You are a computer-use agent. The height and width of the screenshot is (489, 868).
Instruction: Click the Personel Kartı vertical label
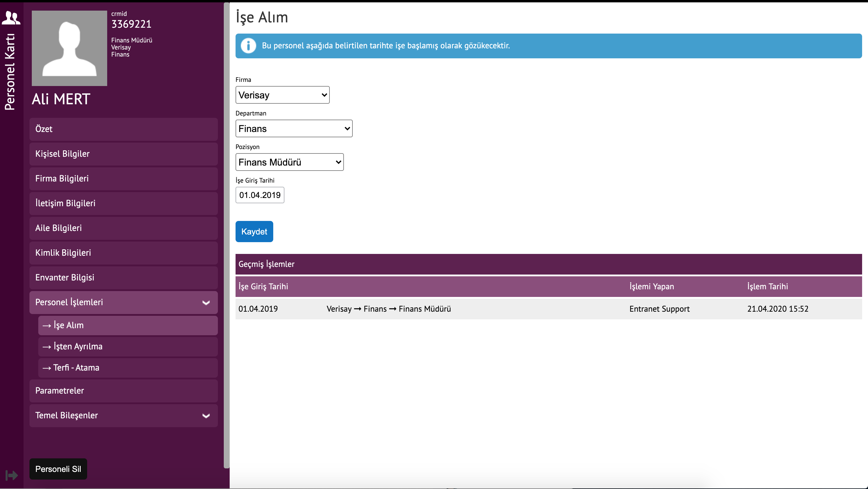(x=10, y=72)
